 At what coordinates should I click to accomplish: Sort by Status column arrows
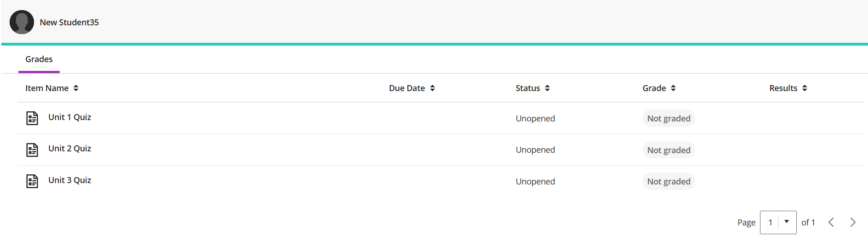(x=547, y=88)
